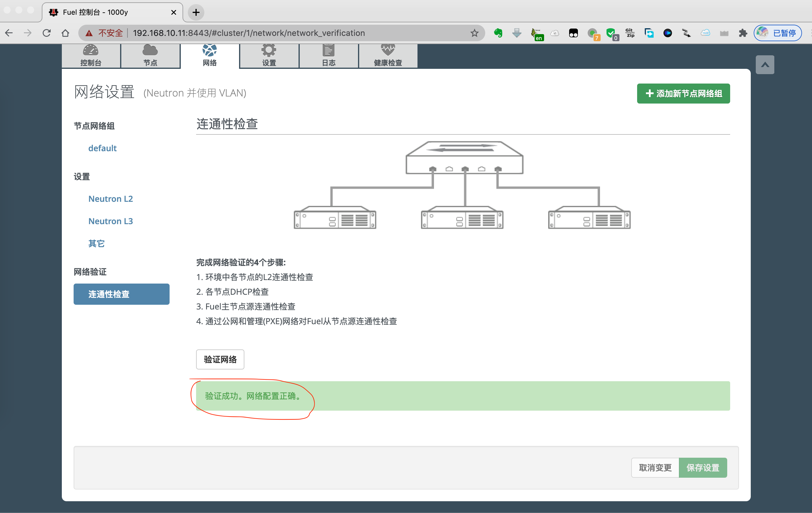Click the browser home icon
The height and width of the screenshot is (513, 812).
point(65,33)
